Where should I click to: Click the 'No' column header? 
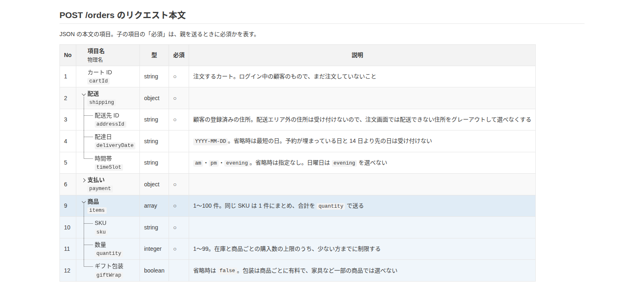point(68,55)
